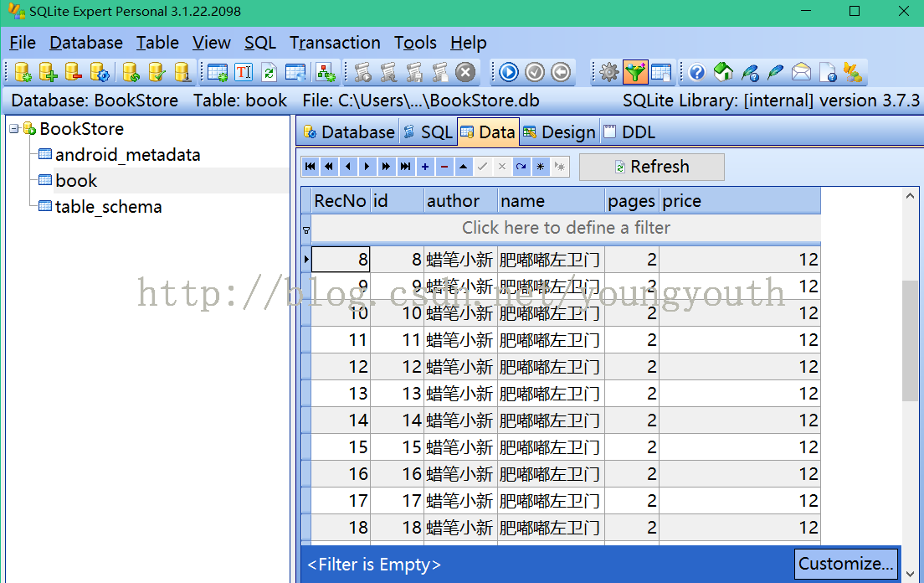Click the orange butterfly with cubes icon
Viewport: 924px width, 583px height.
(x=853, y=73)
